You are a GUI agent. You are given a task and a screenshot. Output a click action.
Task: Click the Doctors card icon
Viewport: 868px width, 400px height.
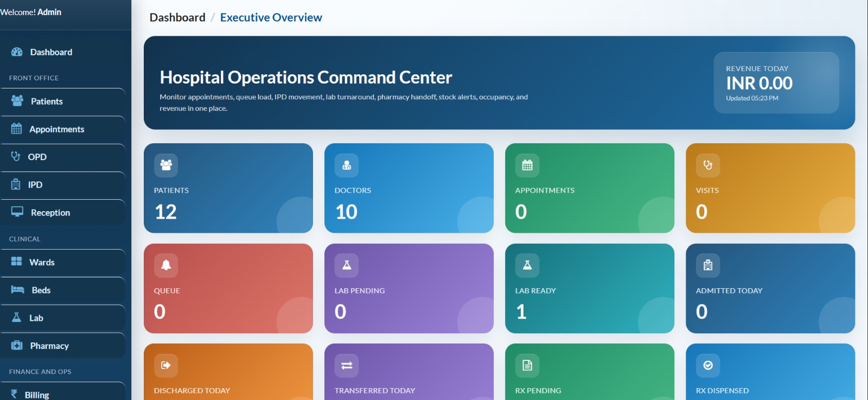point(347,165)
